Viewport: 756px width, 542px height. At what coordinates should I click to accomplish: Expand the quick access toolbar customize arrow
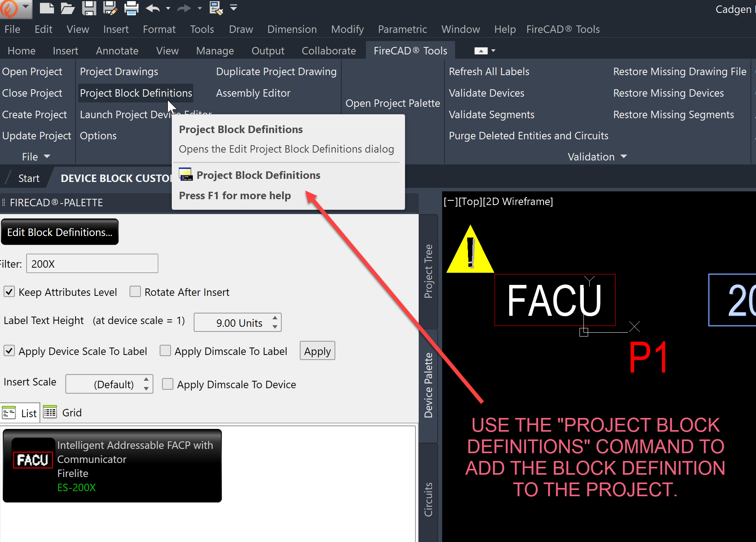[234, 7]
